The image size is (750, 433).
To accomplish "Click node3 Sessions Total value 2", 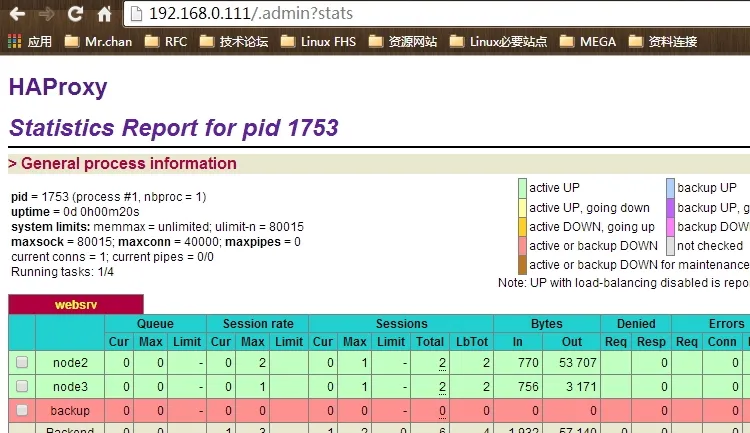I will 442,387.
